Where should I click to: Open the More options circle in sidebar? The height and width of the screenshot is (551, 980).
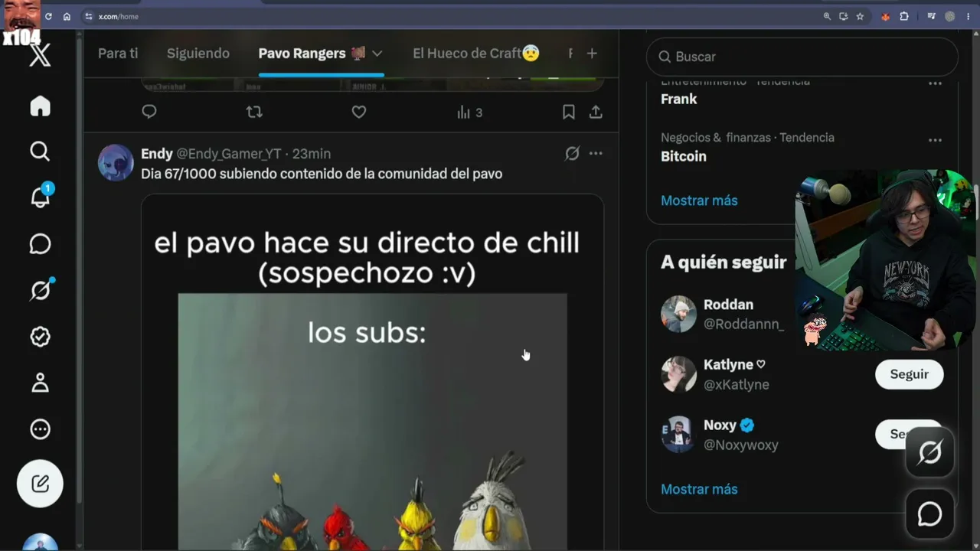pos(40,429)
